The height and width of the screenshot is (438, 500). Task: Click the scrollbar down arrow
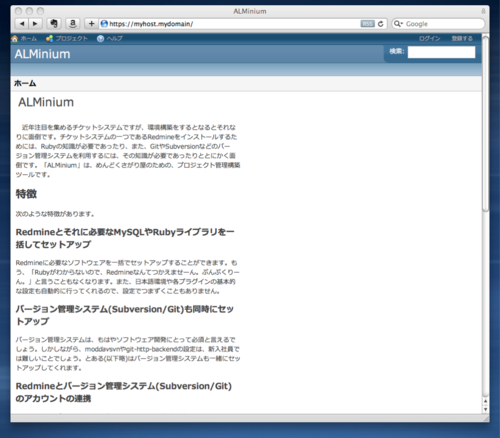click(x=485, y=409)
